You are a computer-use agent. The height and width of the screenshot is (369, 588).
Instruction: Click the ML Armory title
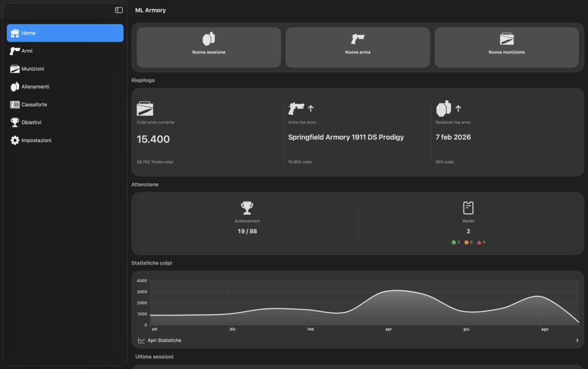(x=150, y=10)
